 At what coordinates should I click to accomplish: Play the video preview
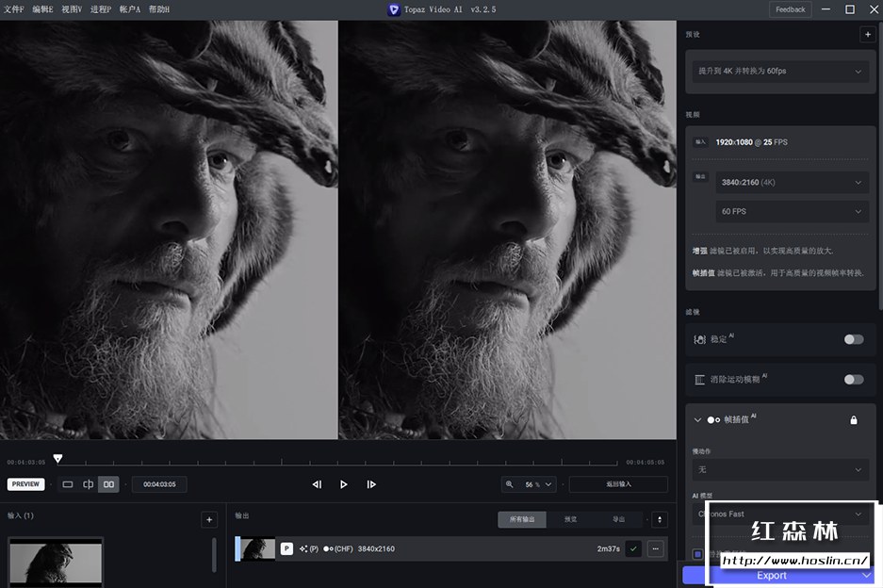point(344,484)
